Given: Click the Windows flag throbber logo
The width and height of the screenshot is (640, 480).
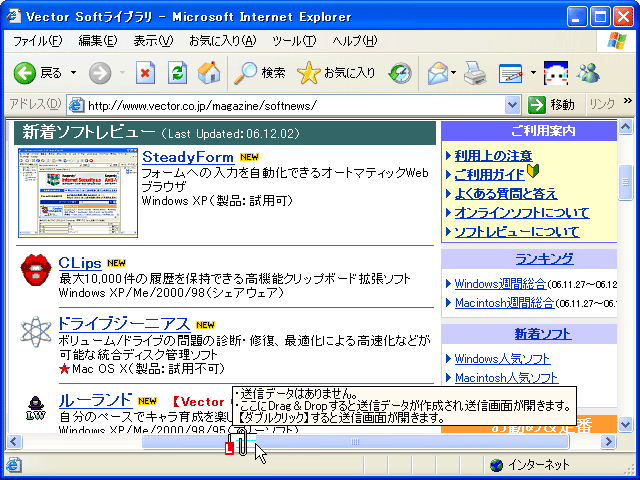Looking at the screenshot, I should [617, 41].
